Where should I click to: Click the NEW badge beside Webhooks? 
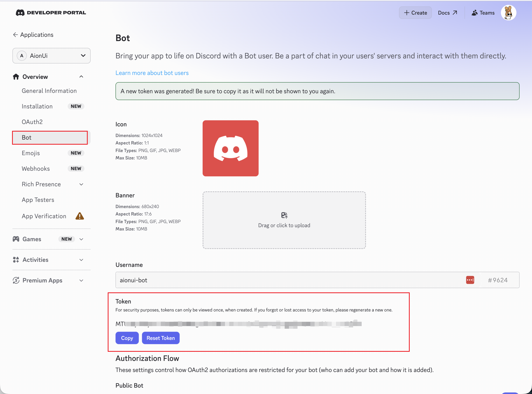76,169
